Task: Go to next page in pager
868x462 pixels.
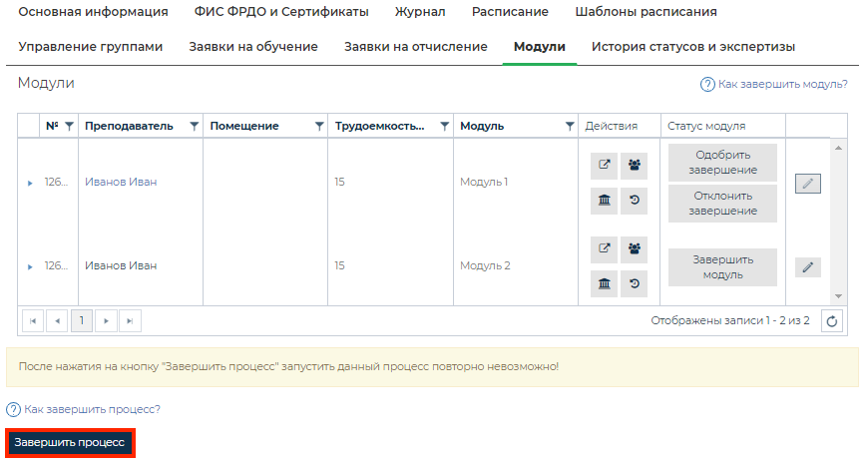Action: click(x=105, y=321)
